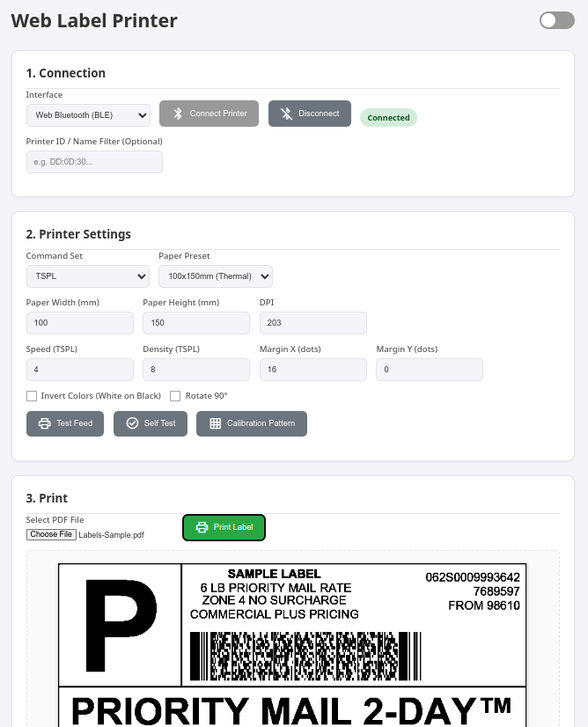Enable Invert Colors (White on Black)
The height and width of the screenshot is (727, 588).
click(32, 396)
